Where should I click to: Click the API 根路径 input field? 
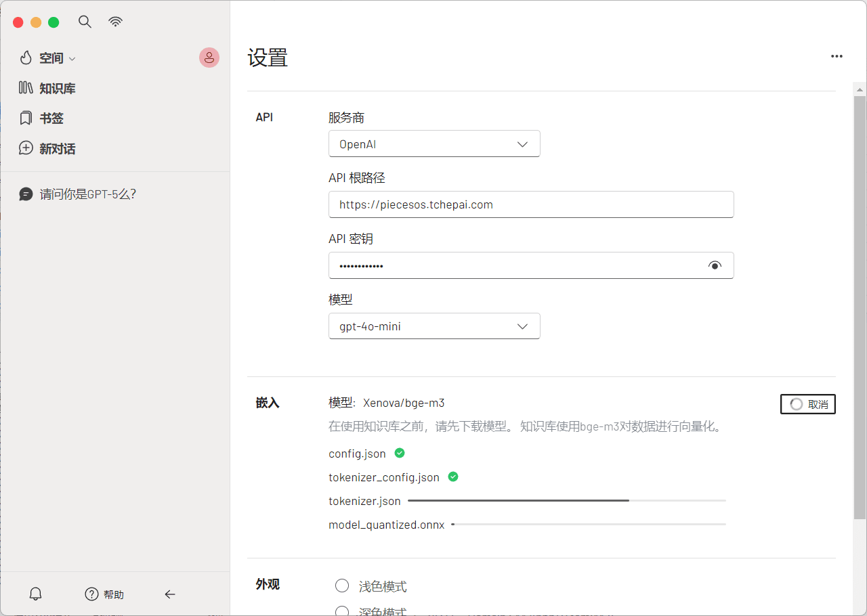coord(531,204)
